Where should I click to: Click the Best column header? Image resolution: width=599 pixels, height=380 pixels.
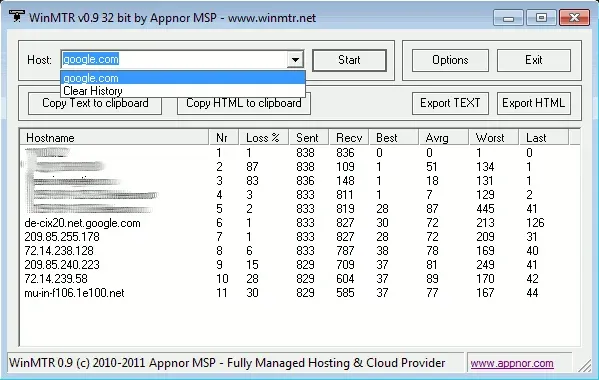tap(394, 137)
